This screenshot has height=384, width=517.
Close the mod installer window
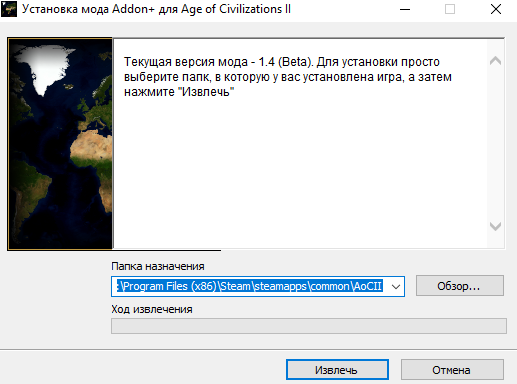point(496,9)
